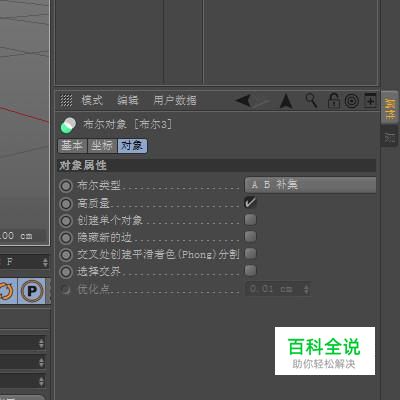Open new attribute manager window icon

370,100
